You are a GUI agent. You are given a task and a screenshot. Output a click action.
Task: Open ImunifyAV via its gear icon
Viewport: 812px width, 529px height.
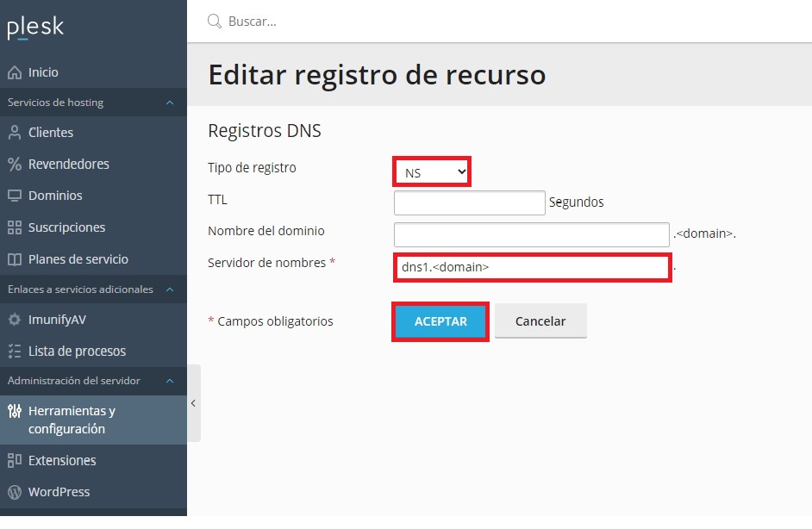(x=15, y=320)
